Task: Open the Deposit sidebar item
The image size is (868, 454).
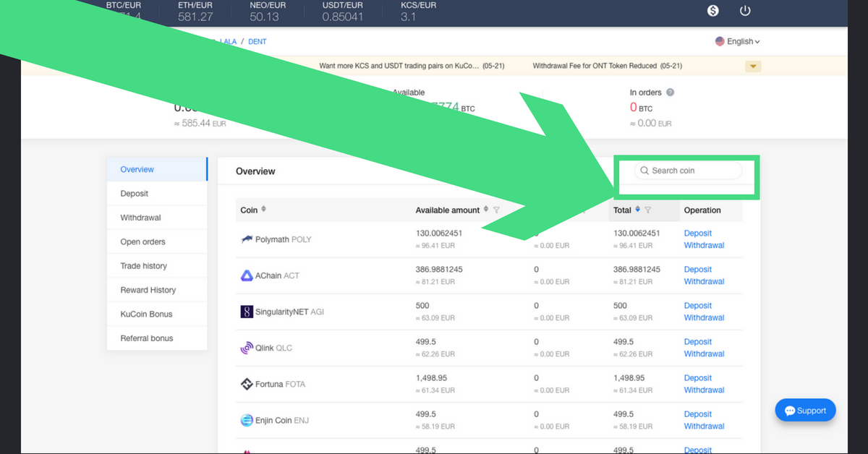Action: tap(157, 194)
